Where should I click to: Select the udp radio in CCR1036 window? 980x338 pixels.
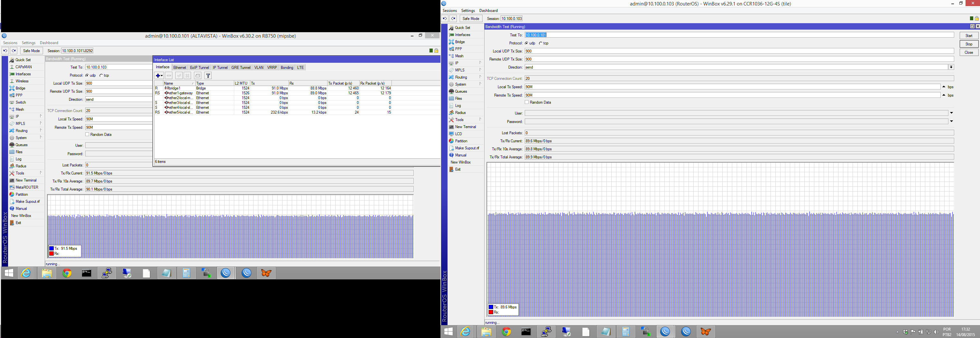click(x=527, y=43)
